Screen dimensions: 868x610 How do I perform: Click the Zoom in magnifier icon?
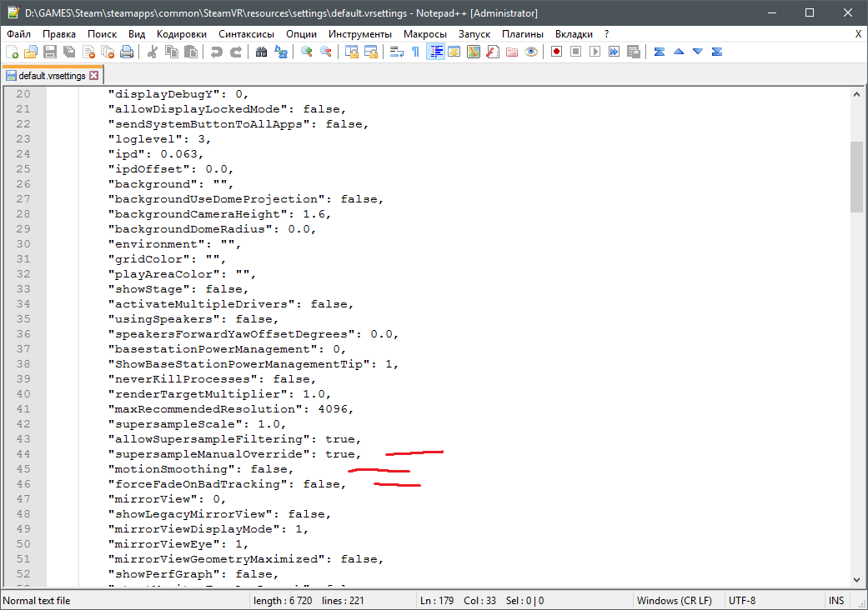(307, 52)
